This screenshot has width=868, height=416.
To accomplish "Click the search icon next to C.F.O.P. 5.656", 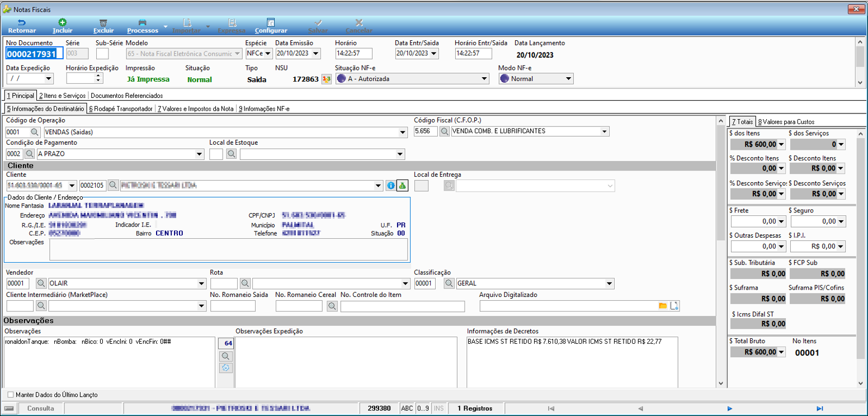I will point(444,131).
